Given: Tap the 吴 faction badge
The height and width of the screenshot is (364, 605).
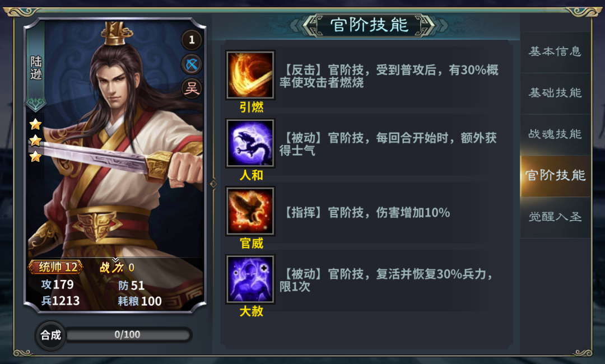Looking at the screenshot, I should 192,89.
